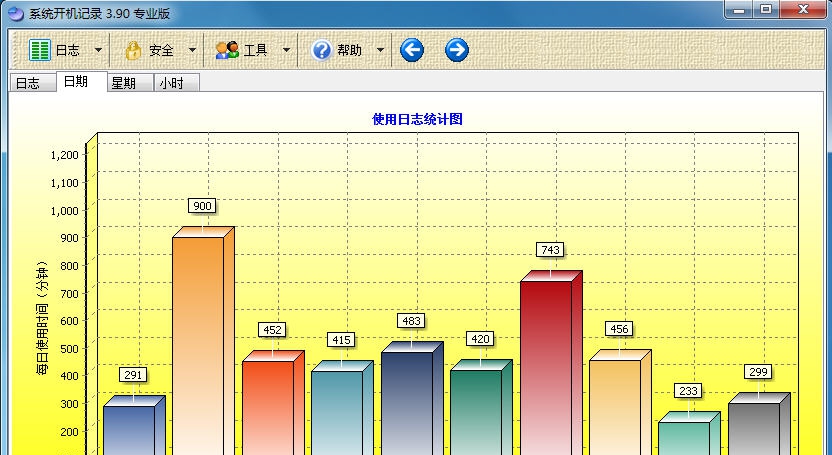The height and width of the screenshot is (455, 832).
Task: Click the chart title 使用日志统计图
Action: (417, 119)
